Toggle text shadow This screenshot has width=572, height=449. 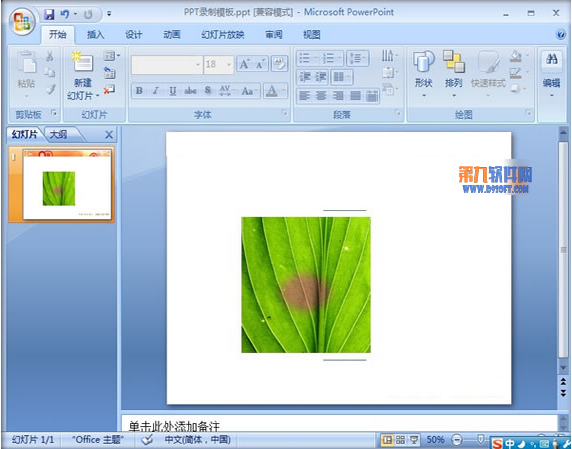(x=208, y=90)
